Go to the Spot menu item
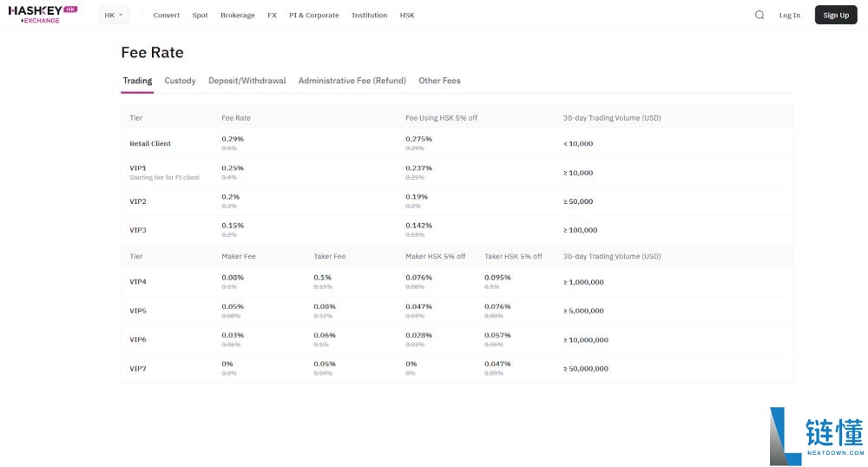The width and height of the screenshot is (868, 467). 200,15
